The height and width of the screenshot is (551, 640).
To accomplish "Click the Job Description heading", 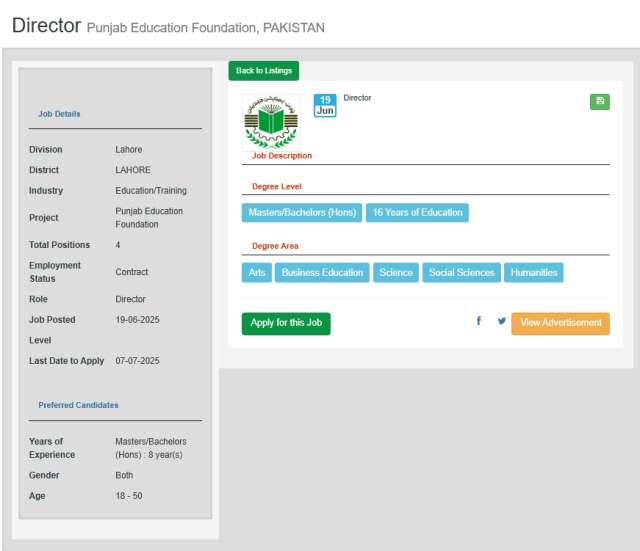I will (281, 156).
